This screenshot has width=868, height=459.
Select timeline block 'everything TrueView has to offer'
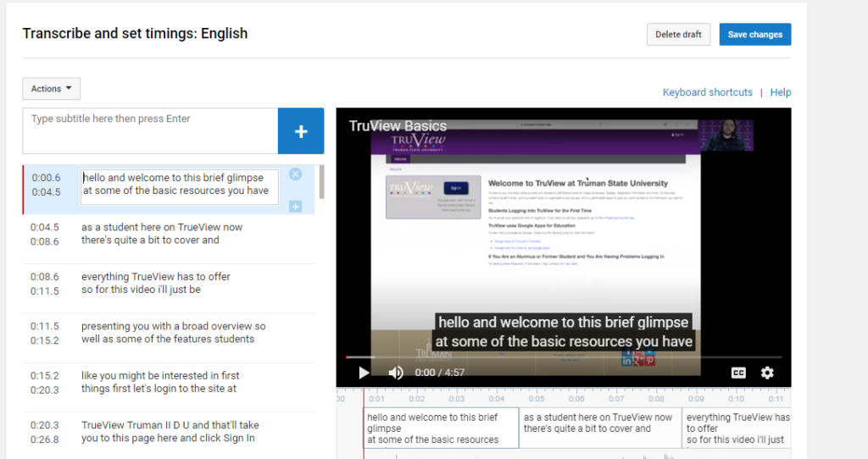point(737,428)
